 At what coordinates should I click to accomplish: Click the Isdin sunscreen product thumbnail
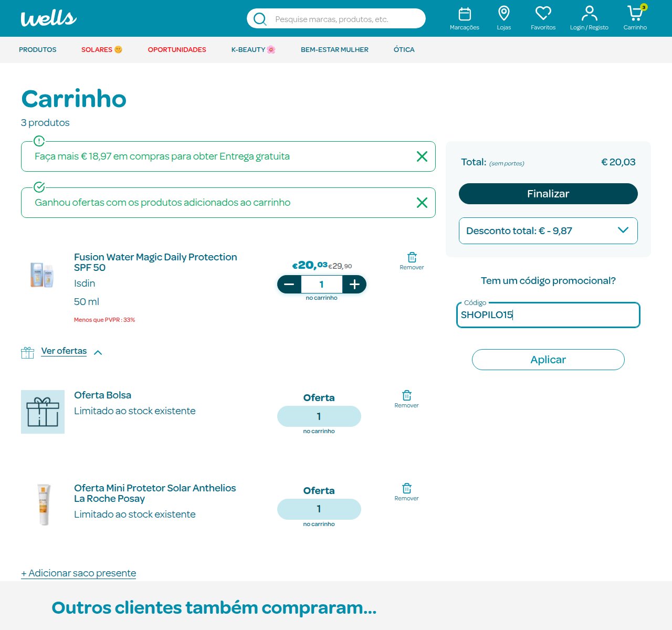(x=43, y=275)
